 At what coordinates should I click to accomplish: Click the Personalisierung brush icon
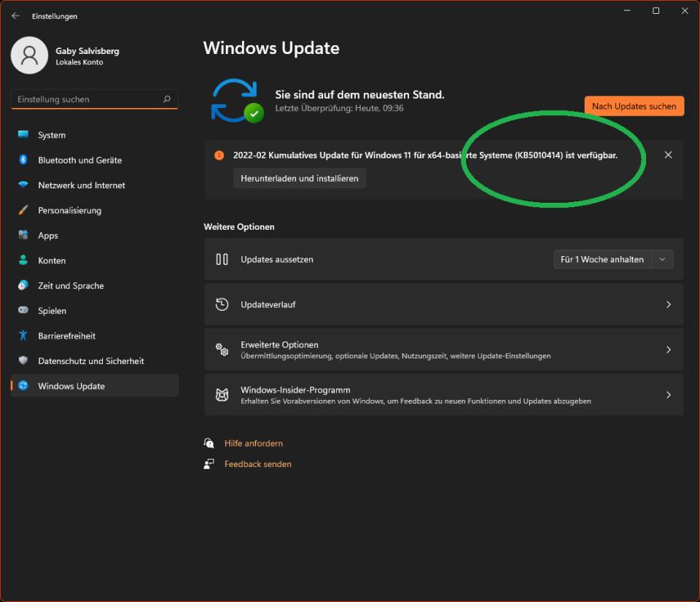coord(23,210)
